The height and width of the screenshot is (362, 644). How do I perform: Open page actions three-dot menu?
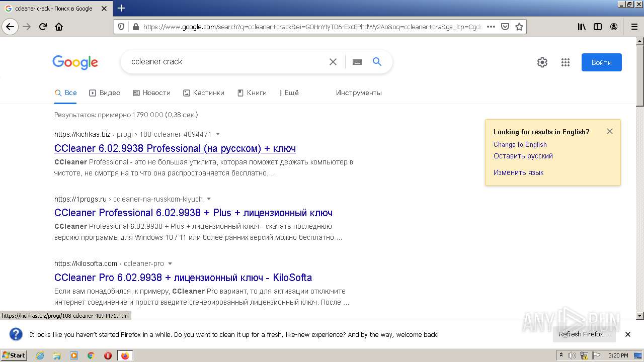pos(491,27)
